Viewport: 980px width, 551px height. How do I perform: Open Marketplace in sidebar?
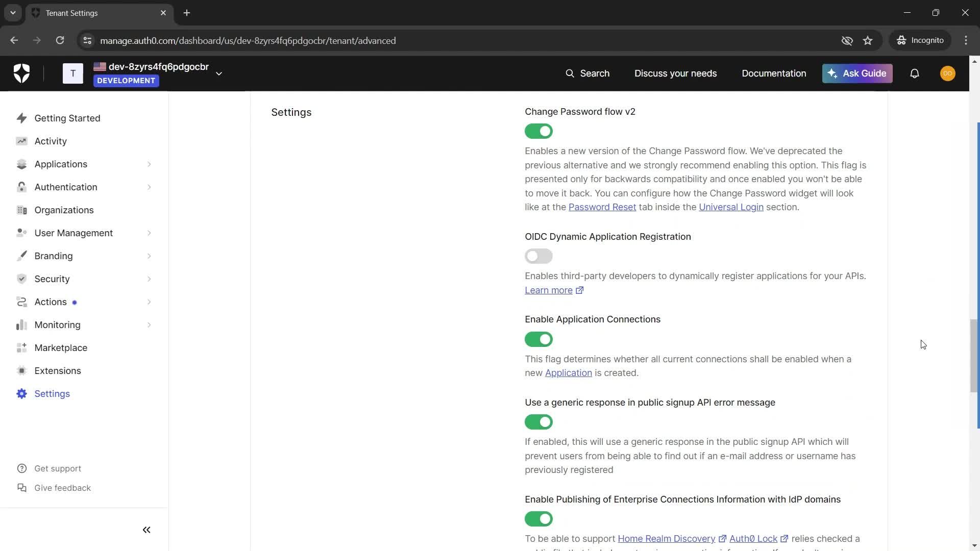[61, 348]
